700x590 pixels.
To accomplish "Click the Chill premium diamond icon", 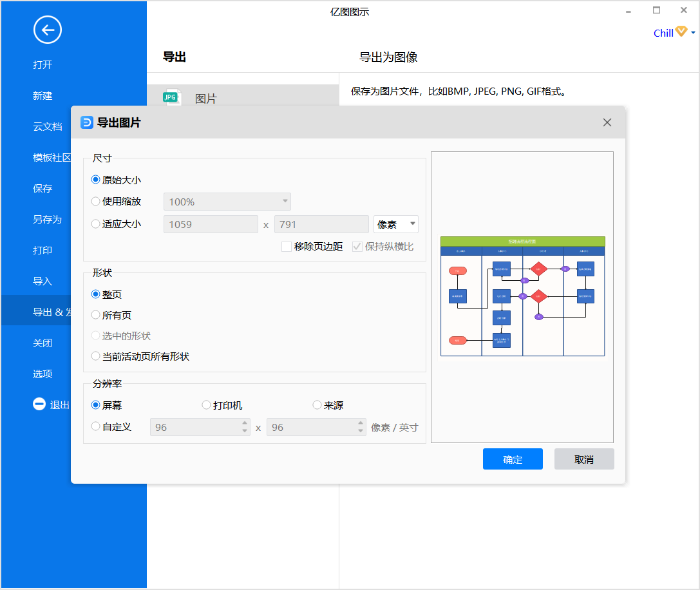I will [681, 32].
